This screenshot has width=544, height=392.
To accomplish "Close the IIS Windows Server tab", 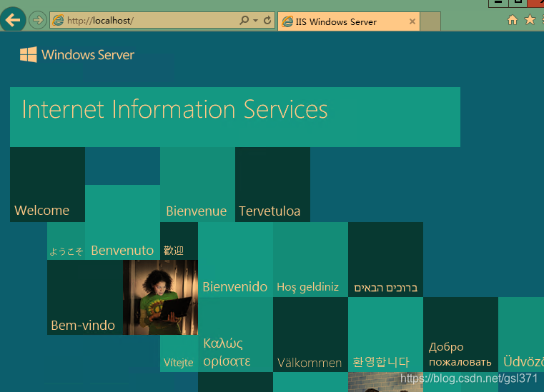I will pos(412,21).
